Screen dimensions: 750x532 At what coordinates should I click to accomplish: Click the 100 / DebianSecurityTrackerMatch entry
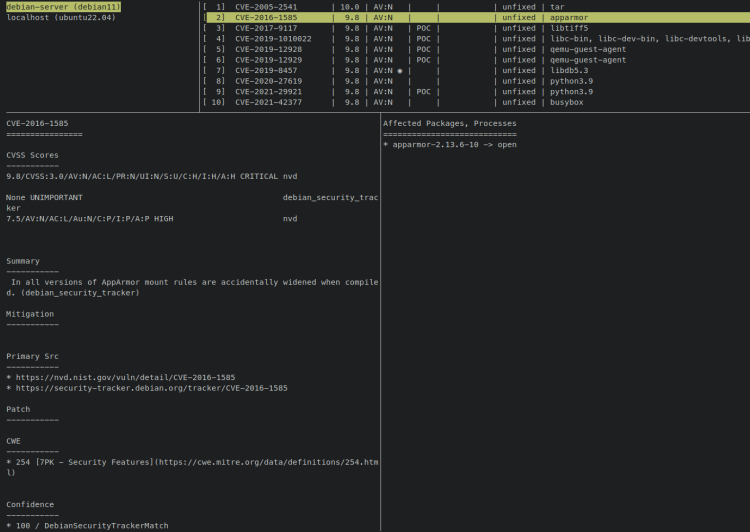click(87, 525)
